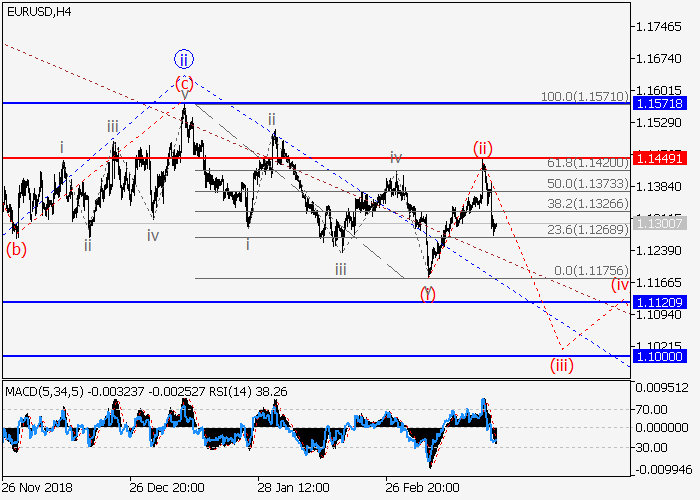Click the red (iv) projected wave label
This screenshot has height=500, width=700.
621,285
